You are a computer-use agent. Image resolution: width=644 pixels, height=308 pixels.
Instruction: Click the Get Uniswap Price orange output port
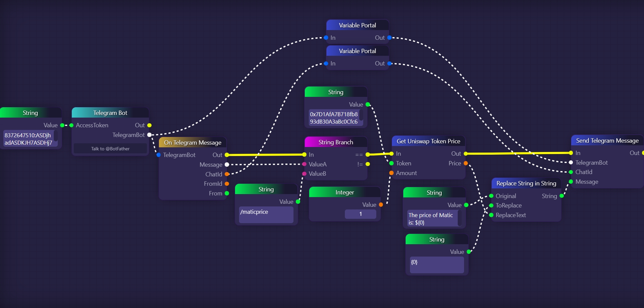(466, 163)
